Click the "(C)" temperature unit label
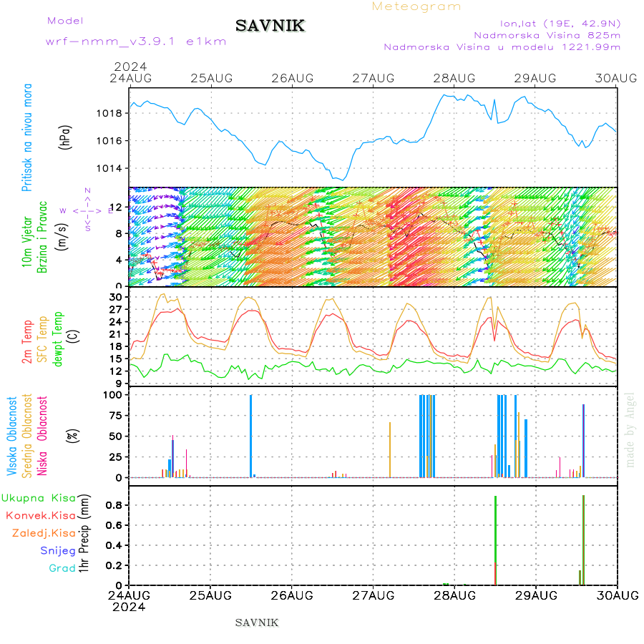This screenshot has height=644, width=644. pyautogui.click(x=73, y=337)
